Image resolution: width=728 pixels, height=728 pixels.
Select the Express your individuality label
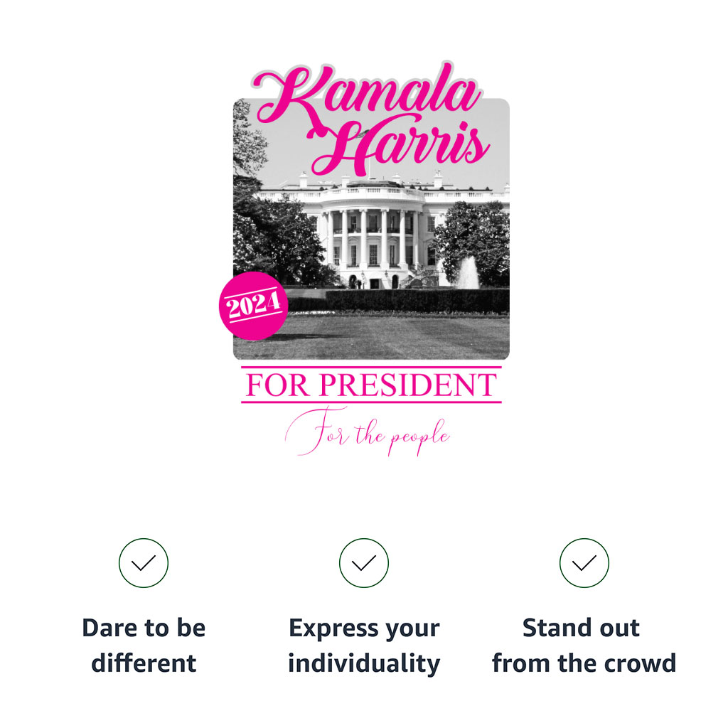364,646
